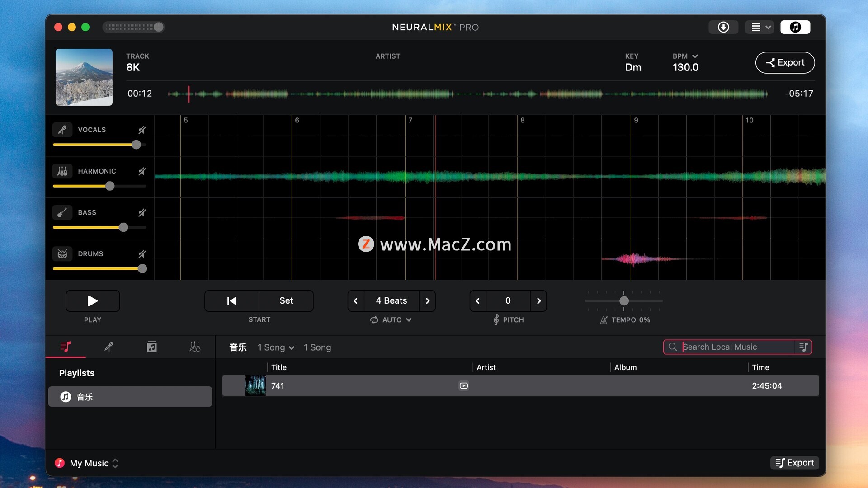
Task: Click the download icon in title bar
Action: pyautogui.click(x=723, y=27)
